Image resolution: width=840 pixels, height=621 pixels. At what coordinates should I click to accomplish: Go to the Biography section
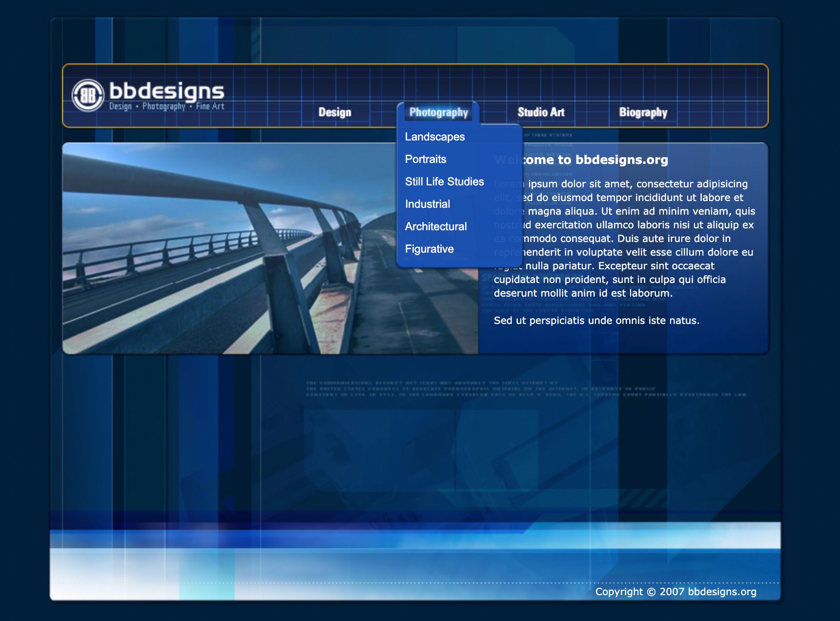[x=643, y=112]
